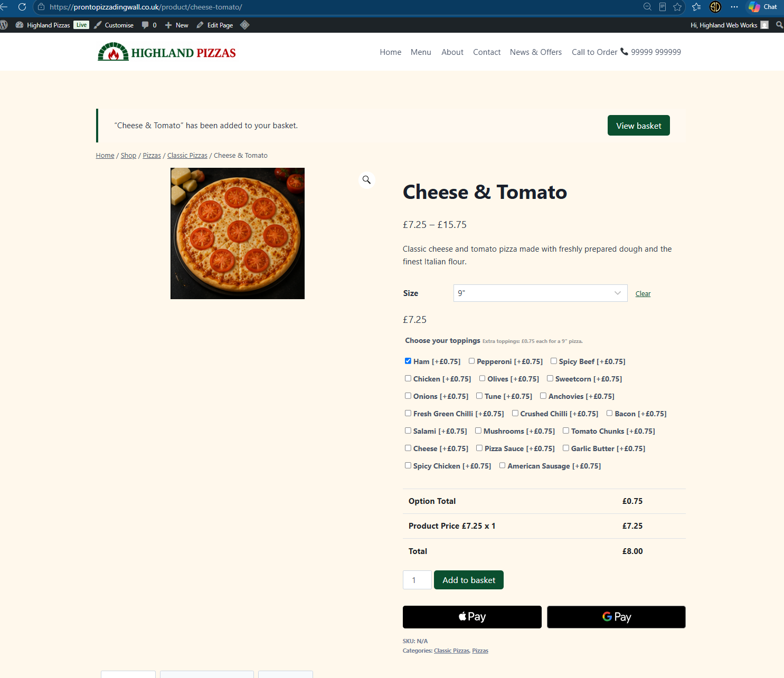
Task: Click the Classic Pizzas breadcrumb link
Action: [187, 156]
